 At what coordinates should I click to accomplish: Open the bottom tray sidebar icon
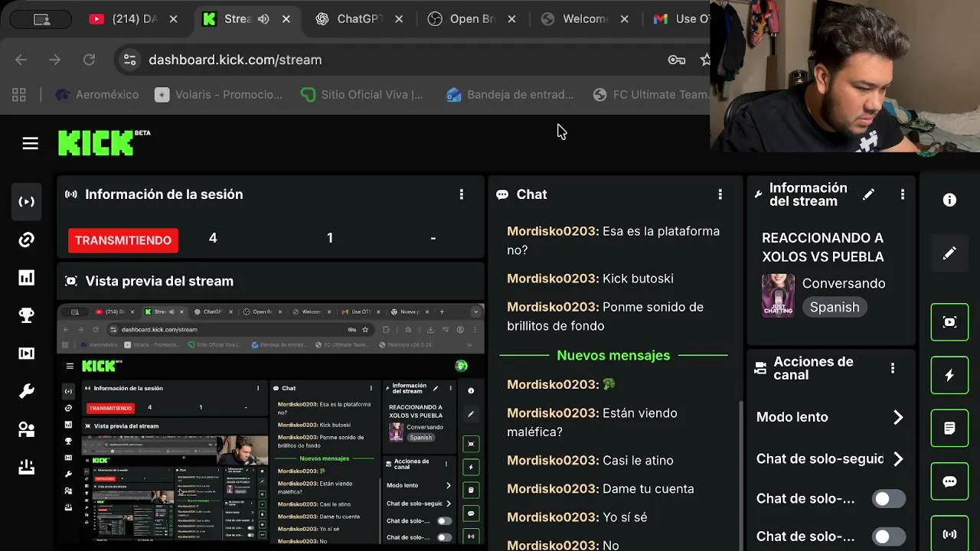point(27,466)
